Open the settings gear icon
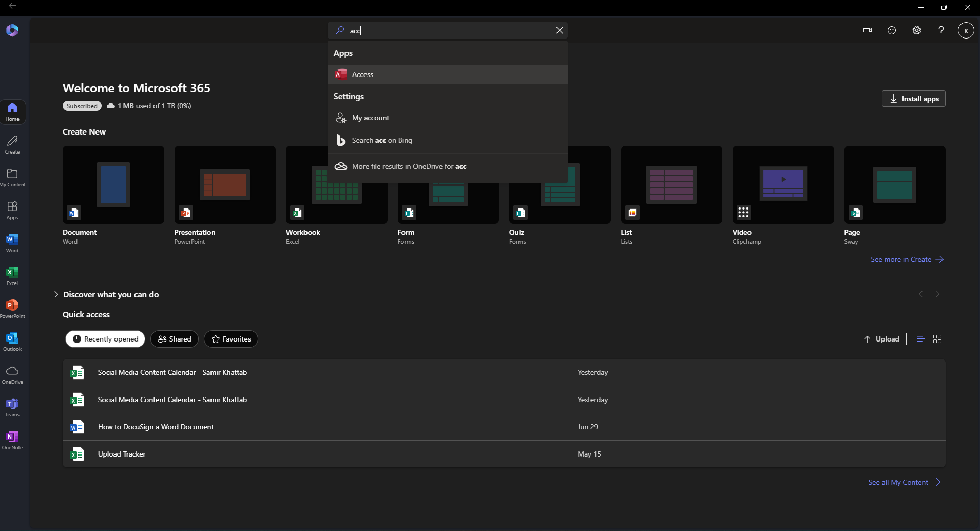Screen dimensions: 980x531 tap(916, 30)
